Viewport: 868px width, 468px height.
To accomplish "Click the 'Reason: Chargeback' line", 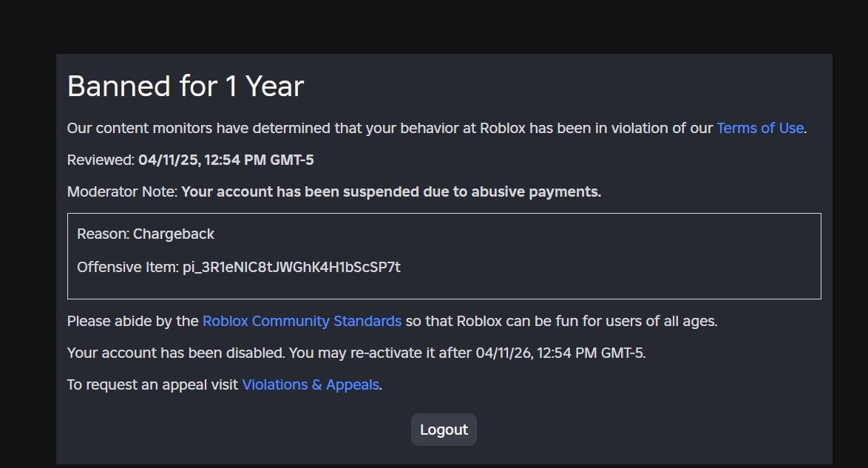I will [x=146, y=234].
